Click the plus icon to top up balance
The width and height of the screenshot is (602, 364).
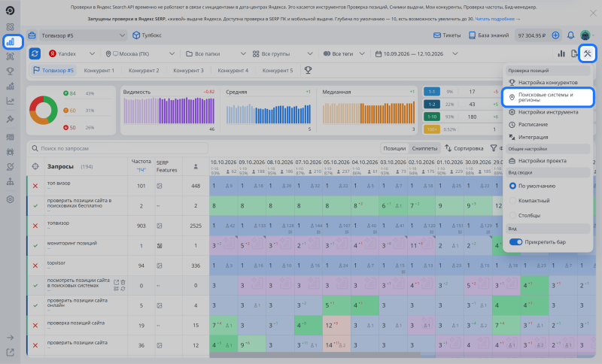pos(555,35)
